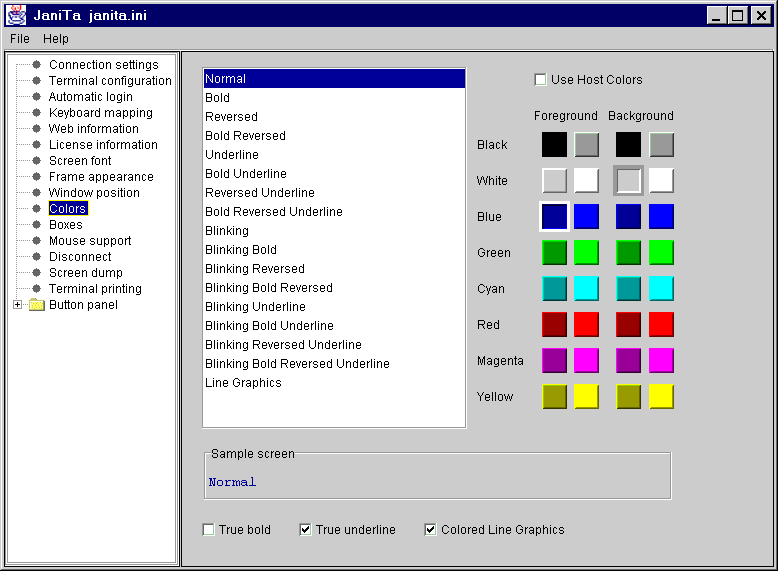Click the bullet icon beside Connection settings
Viewport: 778px width, 571px height.
(36, 64)
